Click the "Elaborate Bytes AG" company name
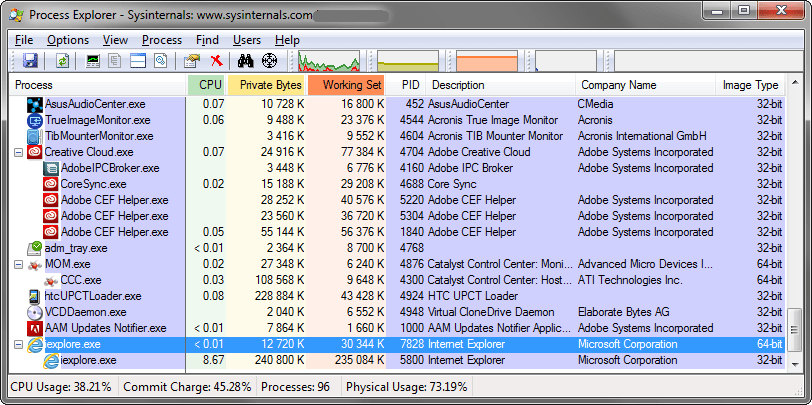 pos(624,312)
